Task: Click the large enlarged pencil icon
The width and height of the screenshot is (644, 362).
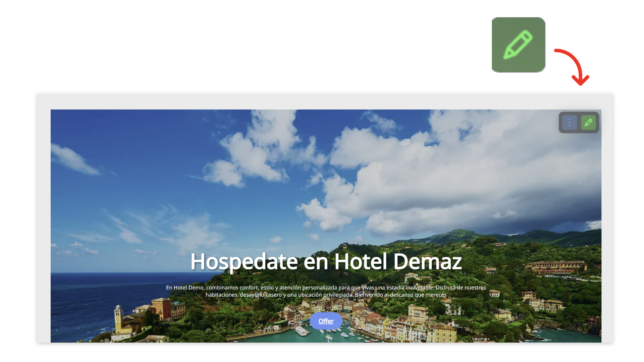Action: pyautogui.click(x=518, y=45)
